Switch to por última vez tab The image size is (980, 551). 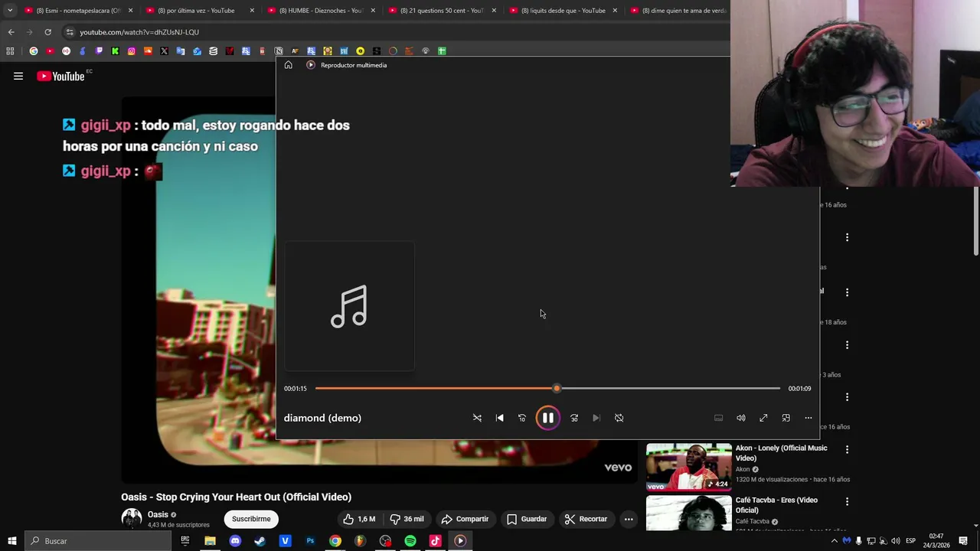pos(199,11)
